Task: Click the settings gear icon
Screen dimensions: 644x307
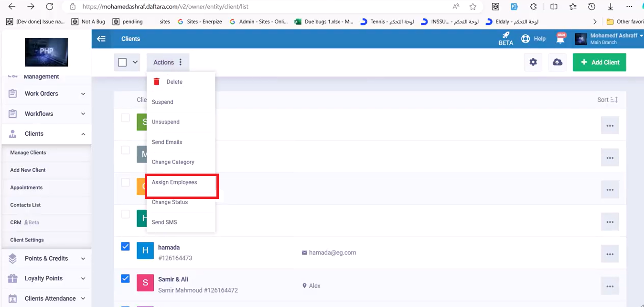Action: pyautogui.click(x=533, y=62)
